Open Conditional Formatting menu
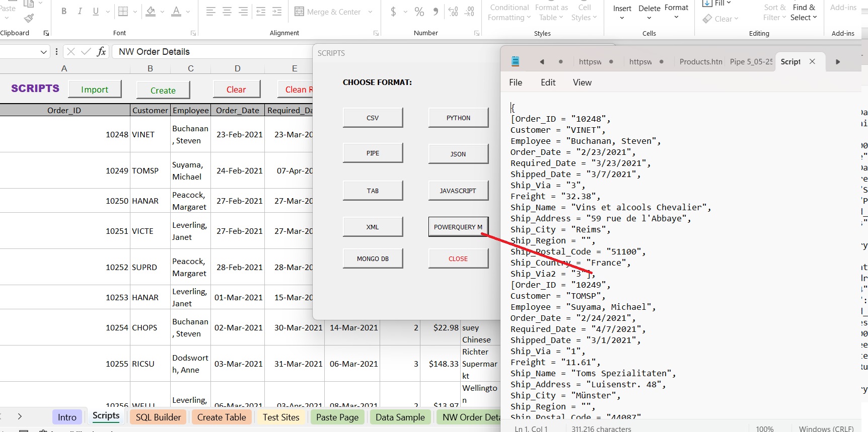Image resolution: width=868 pixels, height=432 pixels. pos(509,13)
